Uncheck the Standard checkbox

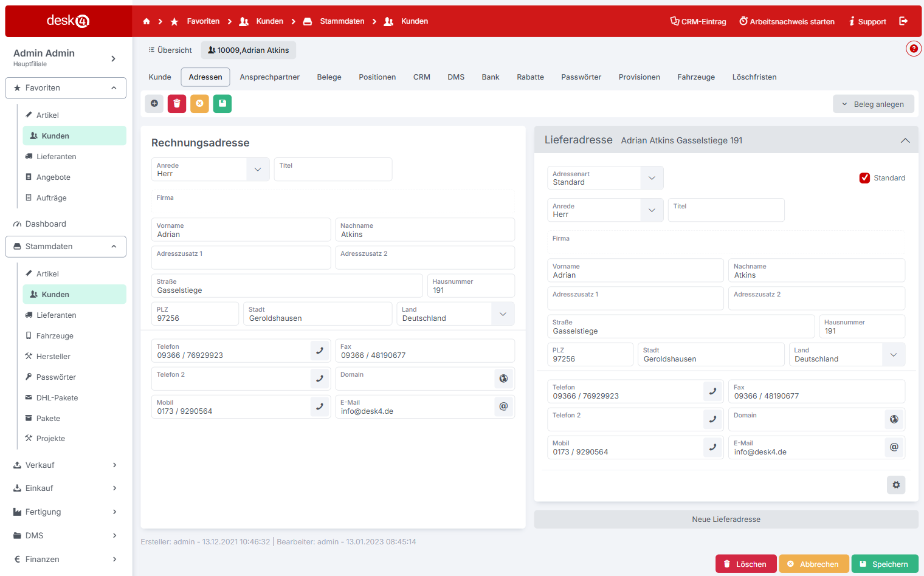pos(864,178)
